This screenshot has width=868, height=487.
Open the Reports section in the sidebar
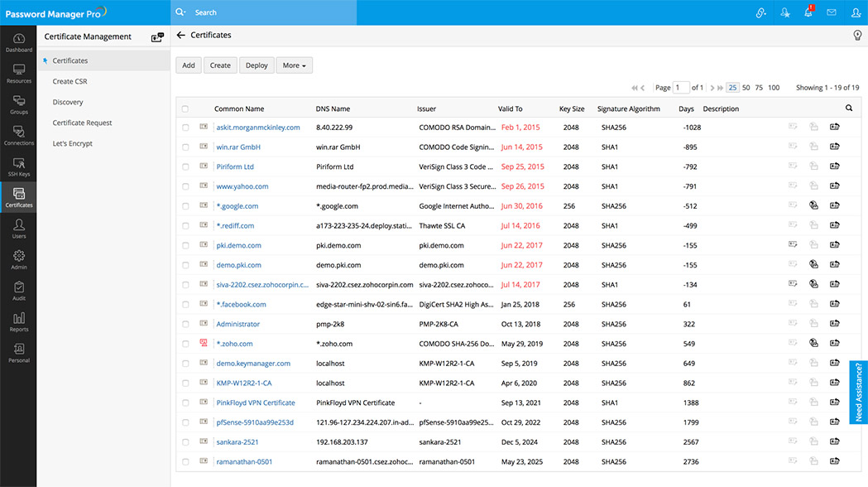click(18, 321)
